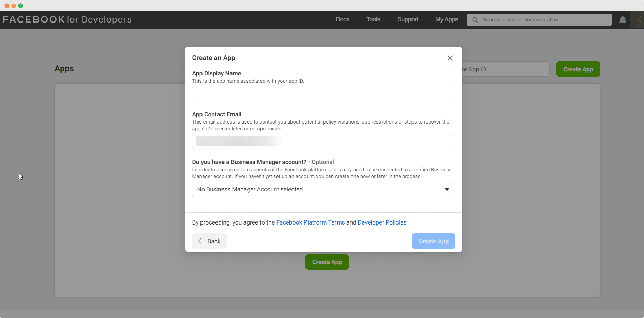Click the green Create App button below the dialog

click(327, 262)
